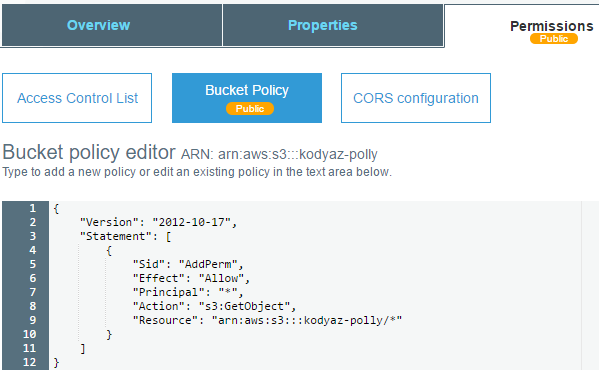Click line number 9 in the gutter
The height and width of the screenshot is (370, 599).
point(32,320)
